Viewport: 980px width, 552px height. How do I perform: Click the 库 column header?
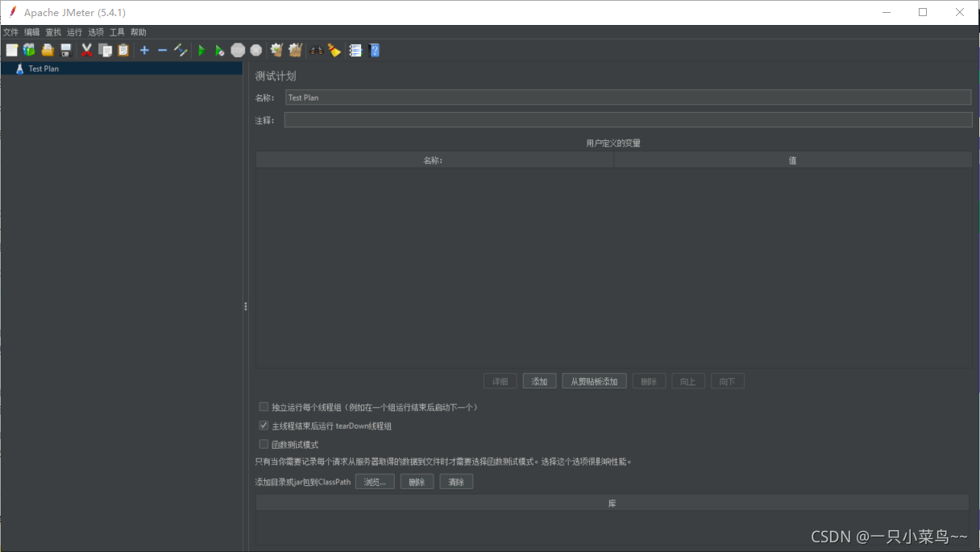click(612, 504)
